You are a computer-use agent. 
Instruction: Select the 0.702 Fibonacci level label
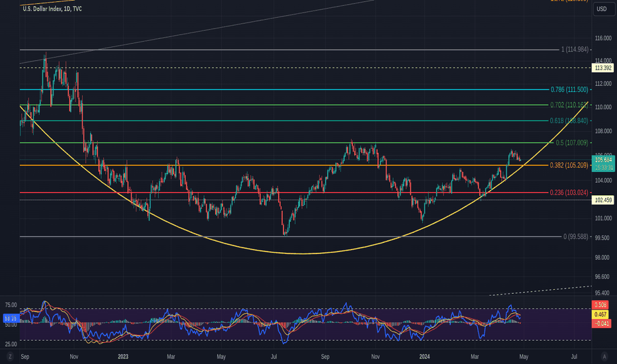tap(569, 105)
